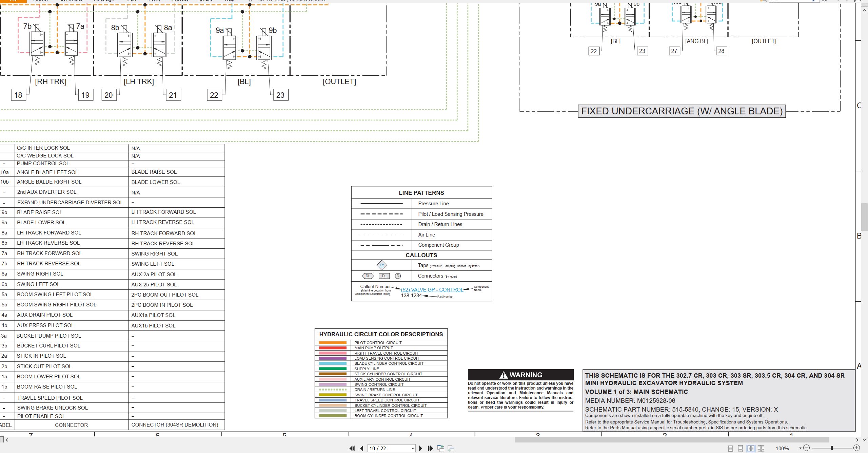Click the PILOT CONTROL CIRCUIT legend row

[x=381, y=343]
